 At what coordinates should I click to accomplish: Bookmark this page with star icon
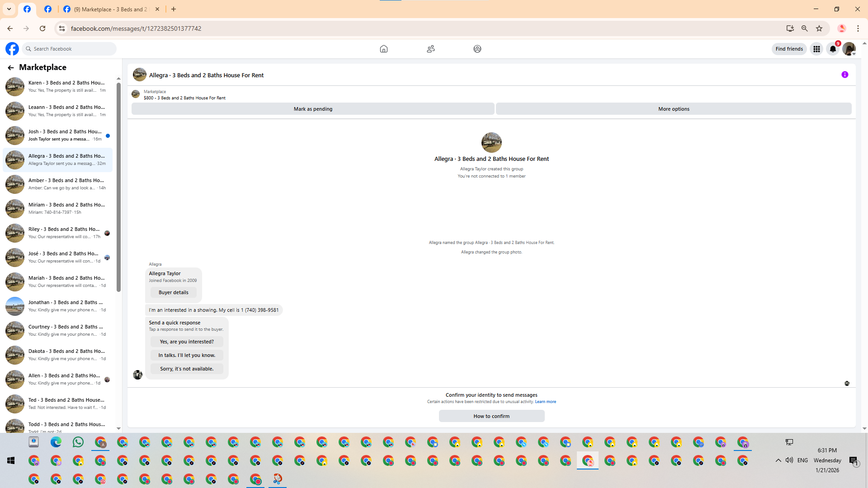coord(819,28)
